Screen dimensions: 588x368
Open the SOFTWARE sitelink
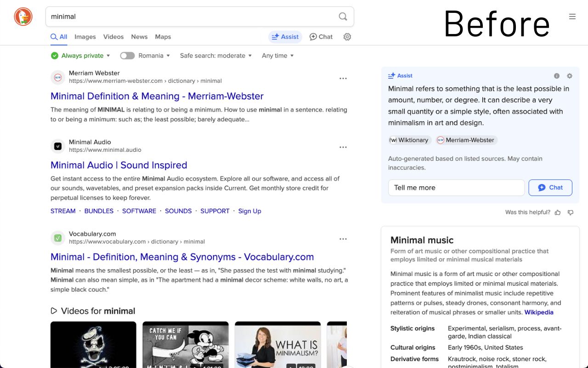(139, 211)
